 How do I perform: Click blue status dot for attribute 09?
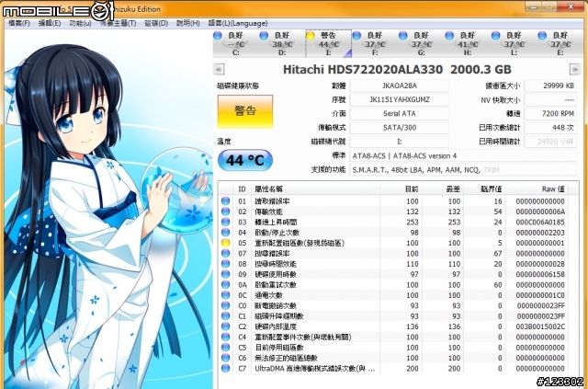point(225,274)
